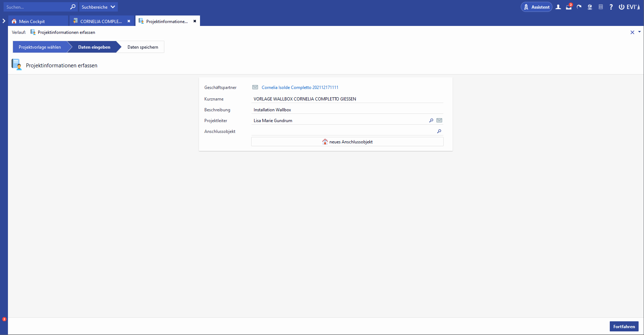
Task: Click the database stack icon
Action: coord(601,7)
